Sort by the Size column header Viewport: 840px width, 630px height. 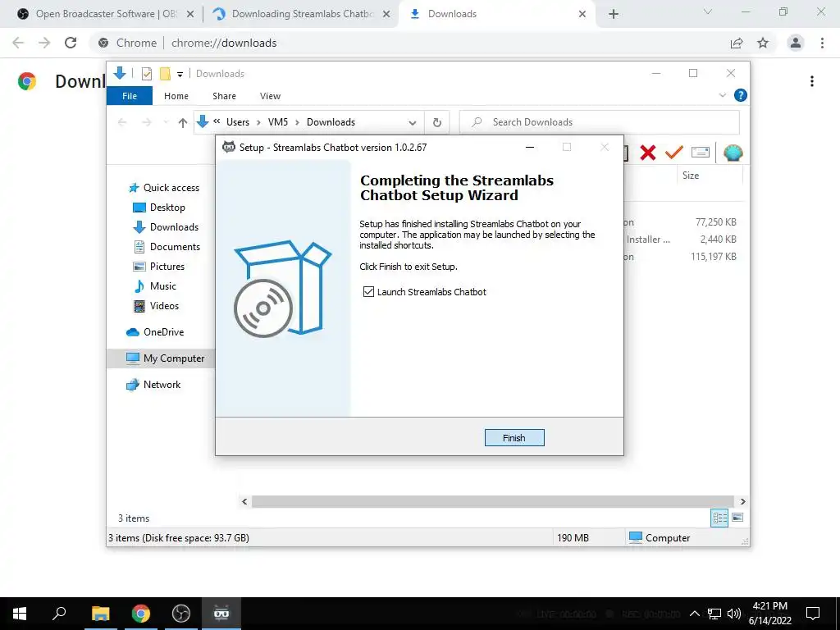coord(691,176)
